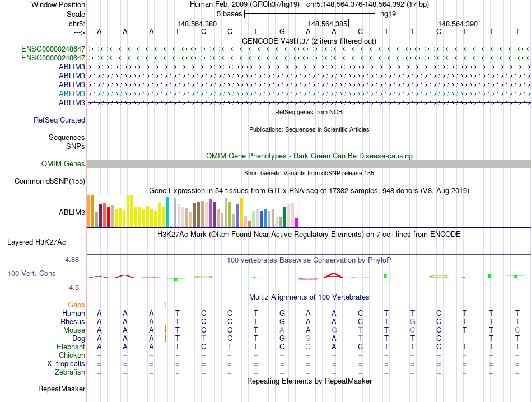Click the chr5:148,564,376-148,564,392 (17 bp) position text
The width and height of the screenshot is (532, 402).
tap(367, 4)
